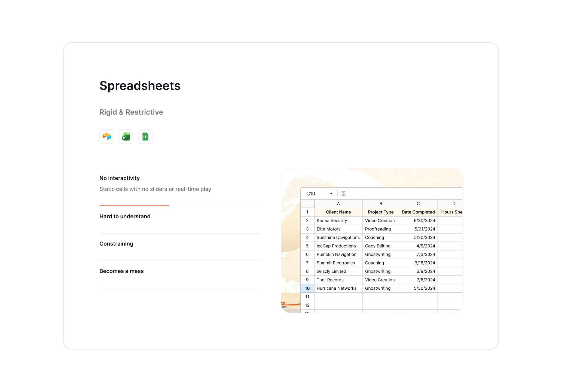The width and height of the screenshot is (562, 392).
Task: Select the No interactivity item
Action: pyautogui.click(x=120, y=178)
